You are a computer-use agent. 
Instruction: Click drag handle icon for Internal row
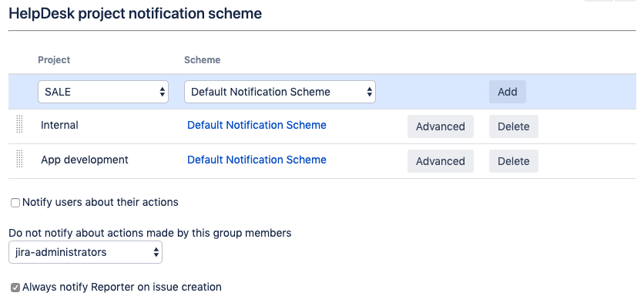pyautogui.click(x=19, y=124)
